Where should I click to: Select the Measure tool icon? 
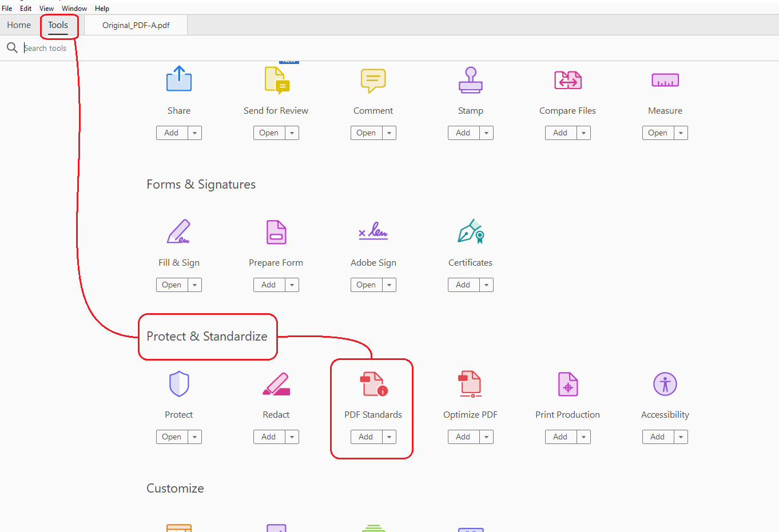(665, 80)
